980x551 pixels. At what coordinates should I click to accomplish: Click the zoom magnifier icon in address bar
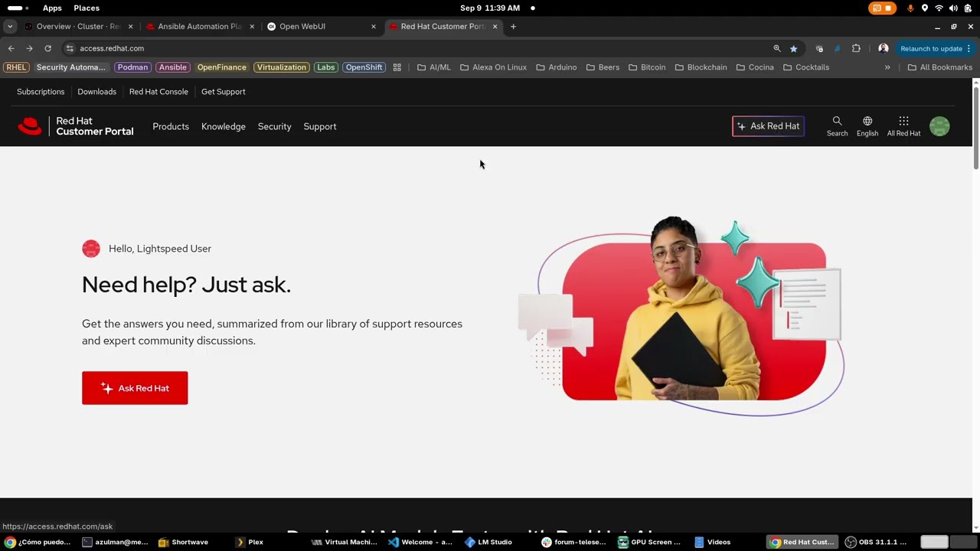click(x=776, y=48)
